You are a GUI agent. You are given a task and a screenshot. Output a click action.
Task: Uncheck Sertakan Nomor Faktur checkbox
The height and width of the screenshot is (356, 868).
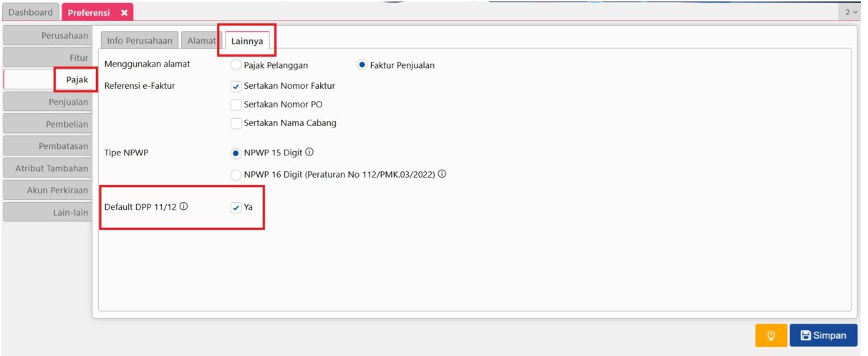236,86
